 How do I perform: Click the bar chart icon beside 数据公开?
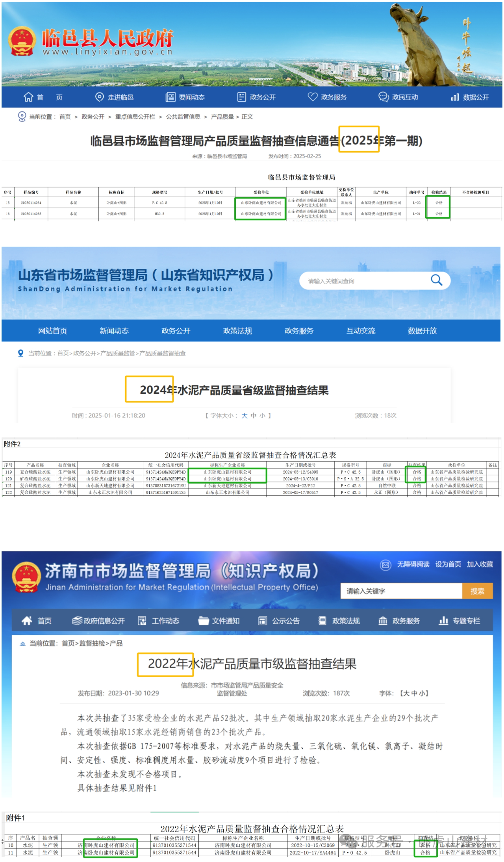455,97
